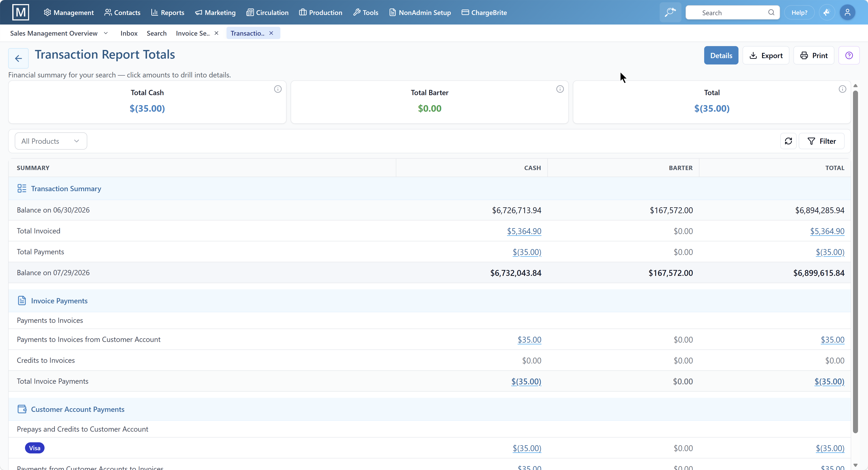Open Payments from Customer Account cash $35.00
868x470 pixels.
coord(529,340)
